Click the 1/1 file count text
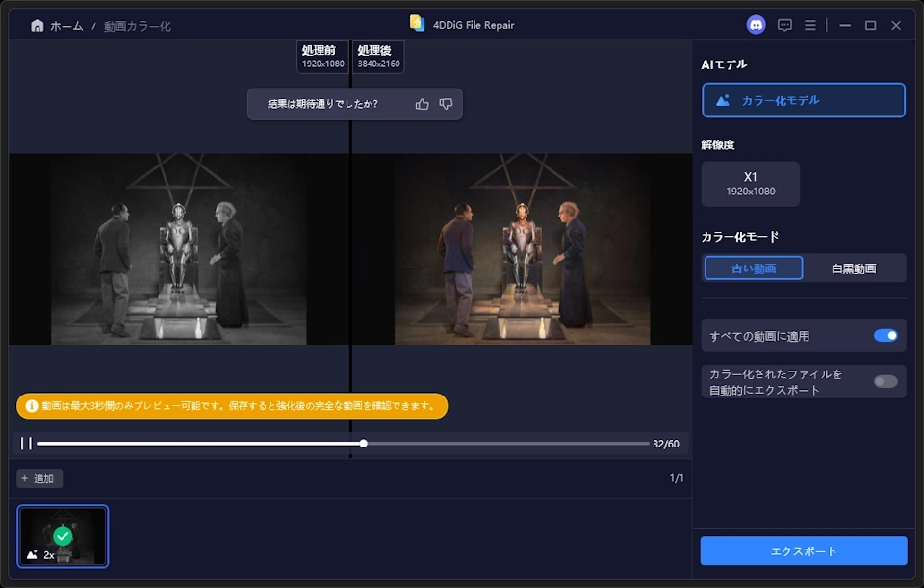This screenshot has height=588, width=924. 677,478
